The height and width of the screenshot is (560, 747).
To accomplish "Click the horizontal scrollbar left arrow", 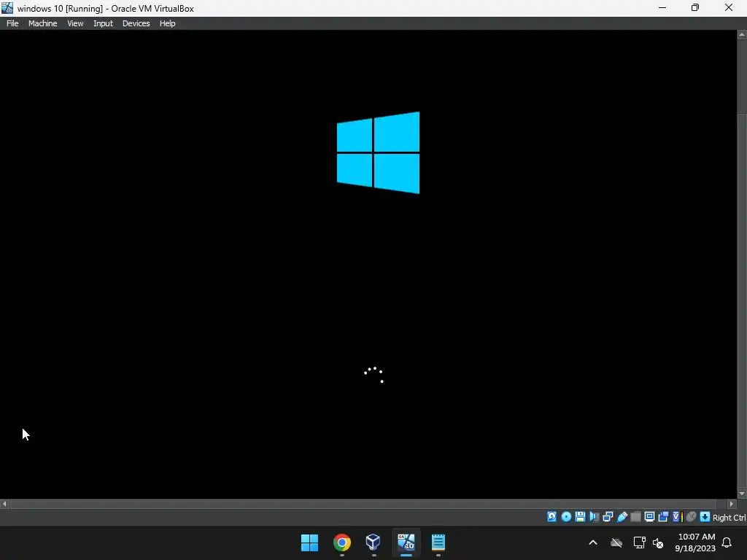I will pyautogui.click(x=4, y=504).
